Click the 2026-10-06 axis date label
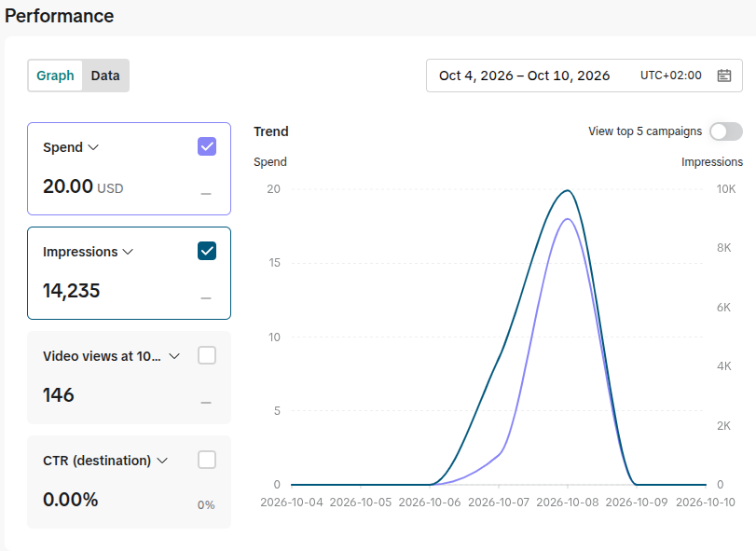Viewport: 756px width, 551px height. pyautogui.click(x=430, y=503)
